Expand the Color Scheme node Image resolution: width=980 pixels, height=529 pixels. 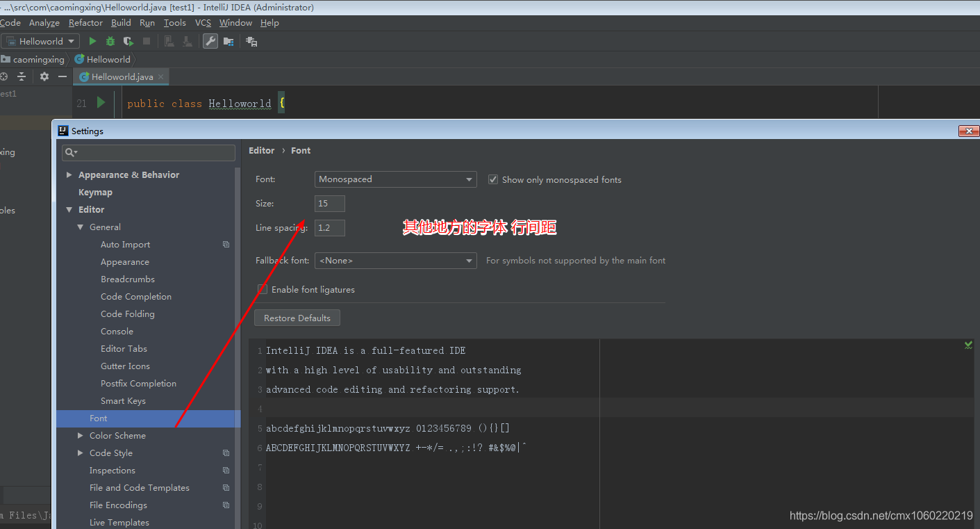point(81,436)
